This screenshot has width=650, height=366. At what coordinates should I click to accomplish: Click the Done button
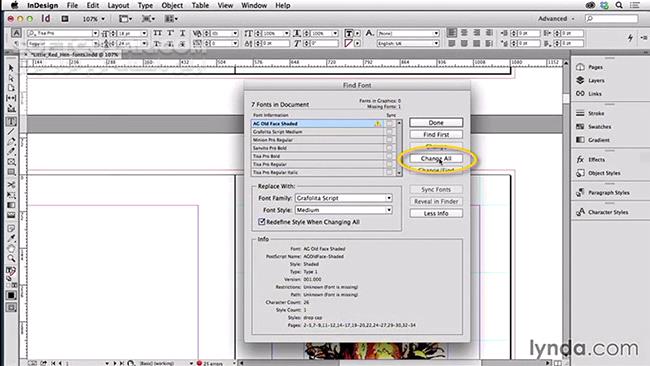[x=436, y=123]
